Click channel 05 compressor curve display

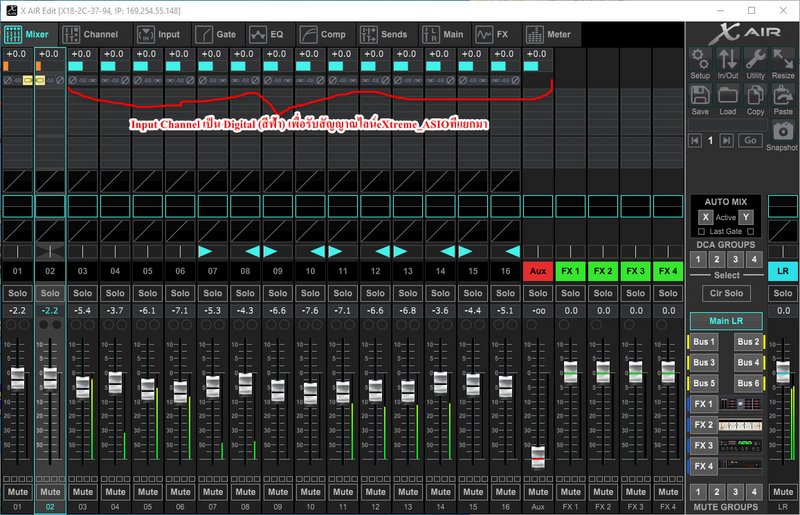(147, 231)
